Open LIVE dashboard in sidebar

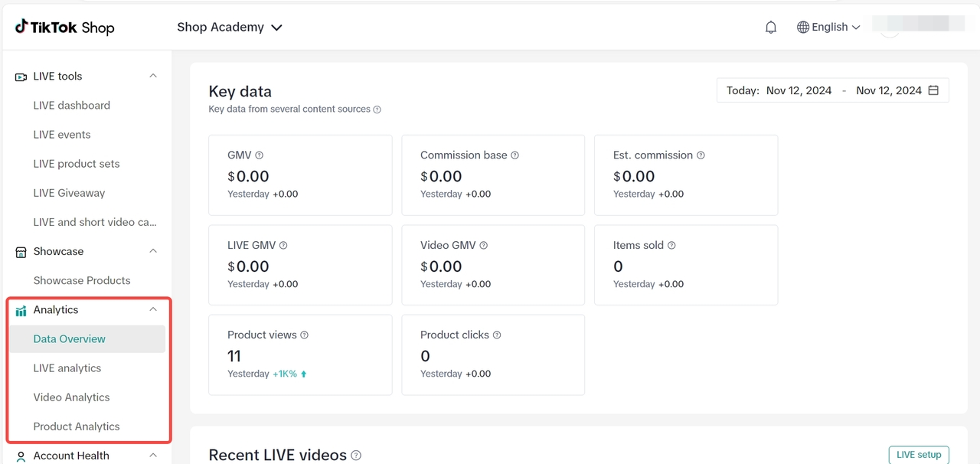(x=72, y=106)
